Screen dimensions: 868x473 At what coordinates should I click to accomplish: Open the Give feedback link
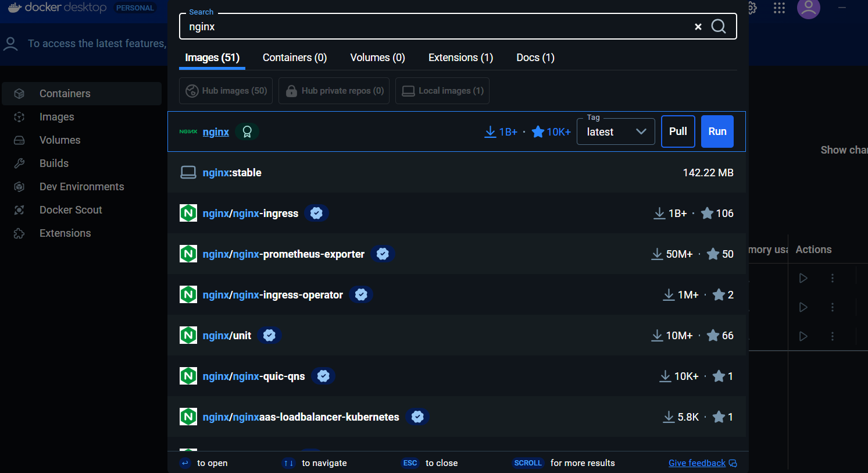click(x=696, y=463)
